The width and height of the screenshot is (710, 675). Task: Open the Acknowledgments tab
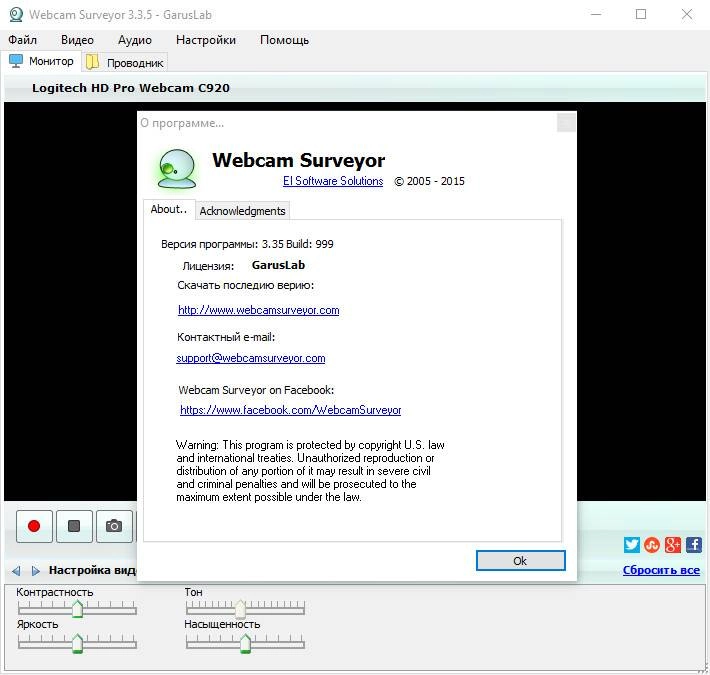tap(242, 211)
